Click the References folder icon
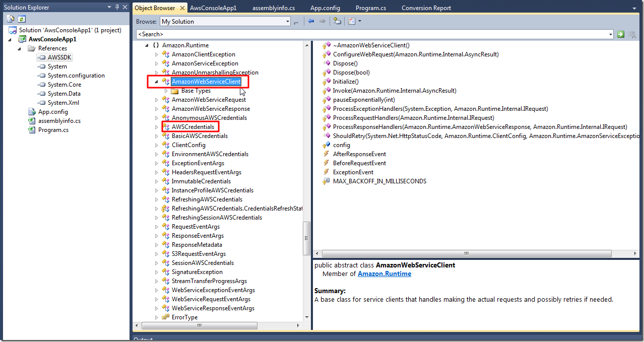644x342 pixels. coord(32,48)
